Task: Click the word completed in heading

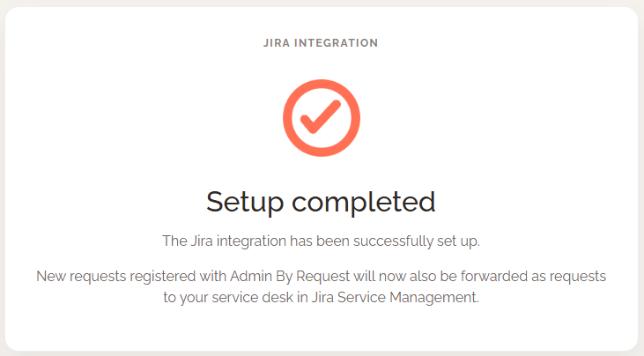Action: pos(364,202)
